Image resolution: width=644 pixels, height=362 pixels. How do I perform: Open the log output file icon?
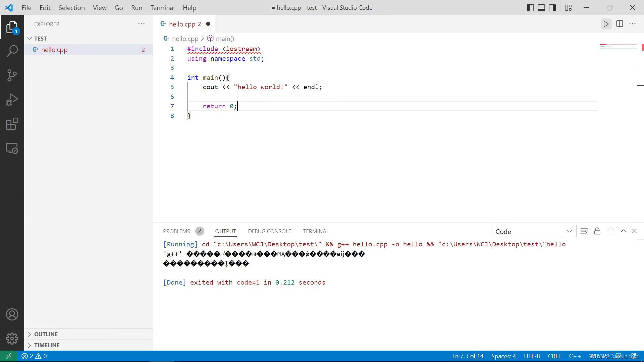pyautogui.click(x=610, y=231)
